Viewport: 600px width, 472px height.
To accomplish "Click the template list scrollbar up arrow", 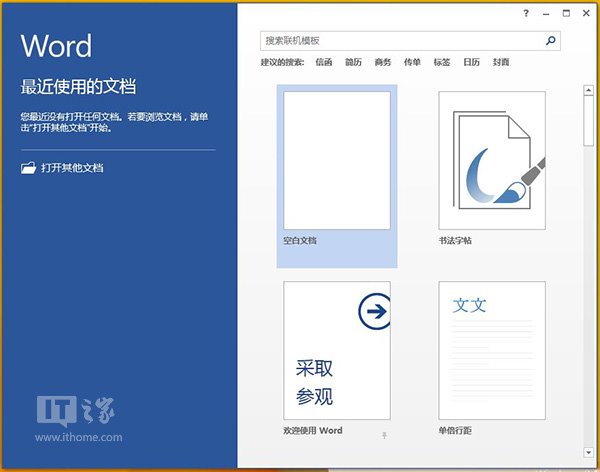I will tap(588, 90).
